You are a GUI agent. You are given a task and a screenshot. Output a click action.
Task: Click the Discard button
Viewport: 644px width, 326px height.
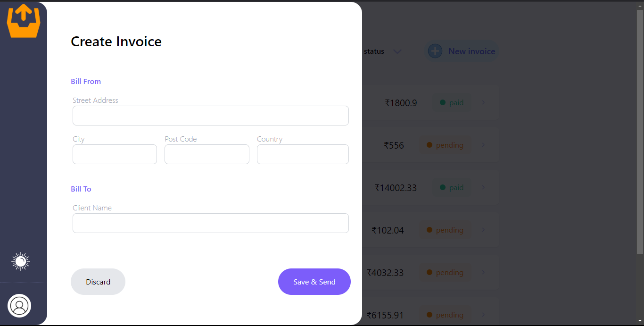[x=98, y=282]
